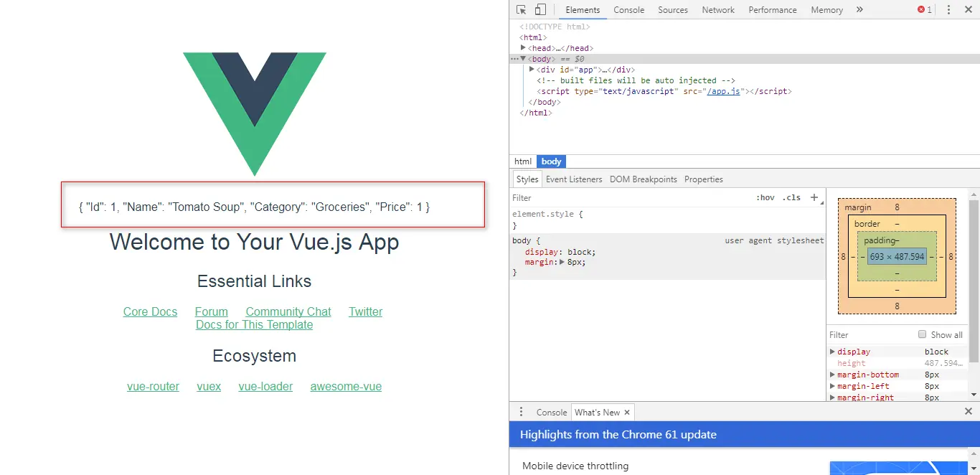Click the Vue logo image
This screenshot has height=475, width=980.
click(x=255, y=114)
